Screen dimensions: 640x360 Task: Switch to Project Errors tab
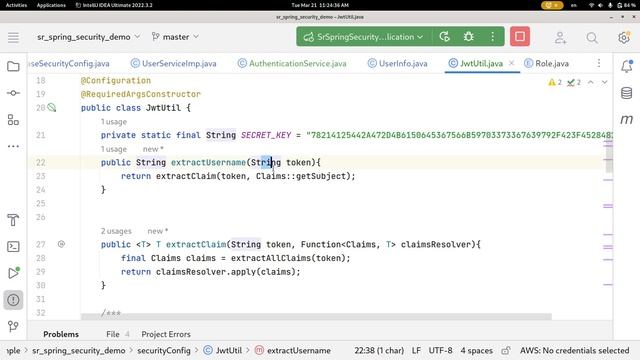click(x=166, y=334)
